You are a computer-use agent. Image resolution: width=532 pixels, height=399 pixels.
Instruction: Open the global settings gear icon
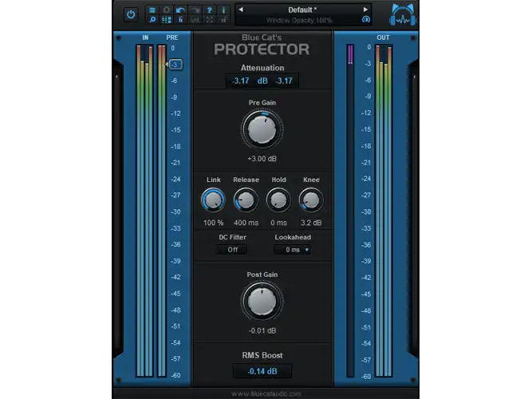(166, 10)
